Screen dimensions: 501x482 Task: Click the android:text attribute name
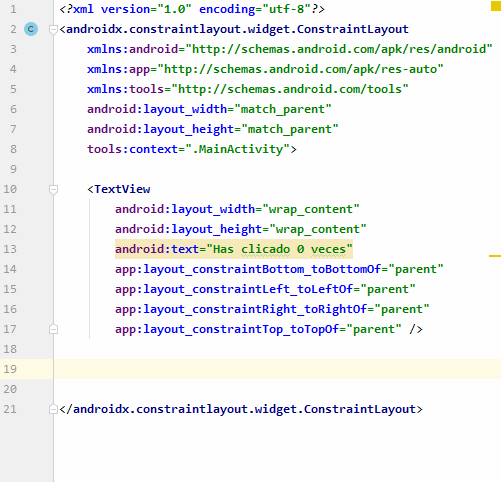[x=157, y=249]
